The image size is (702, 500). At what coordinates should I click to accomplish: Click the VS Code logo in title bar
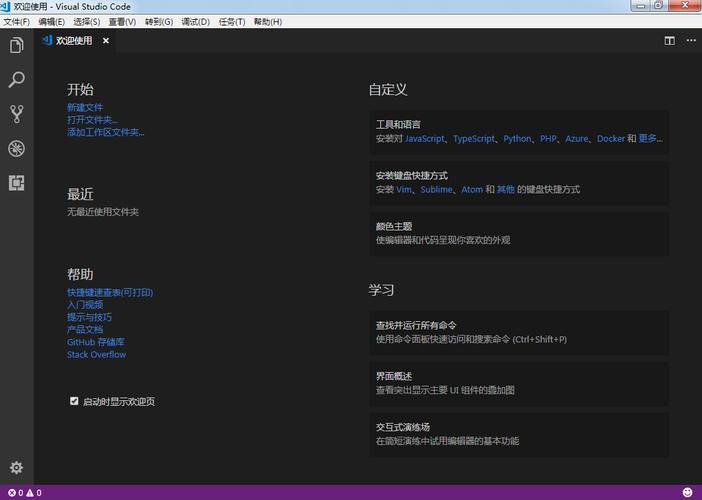(5, 6)
